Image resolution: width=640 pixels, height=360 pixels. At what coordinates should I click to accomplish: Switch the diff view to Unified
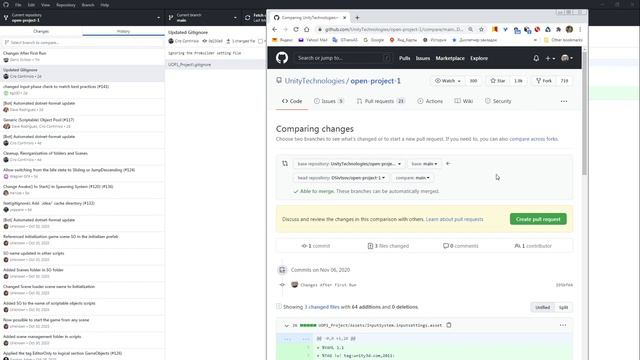542,307
